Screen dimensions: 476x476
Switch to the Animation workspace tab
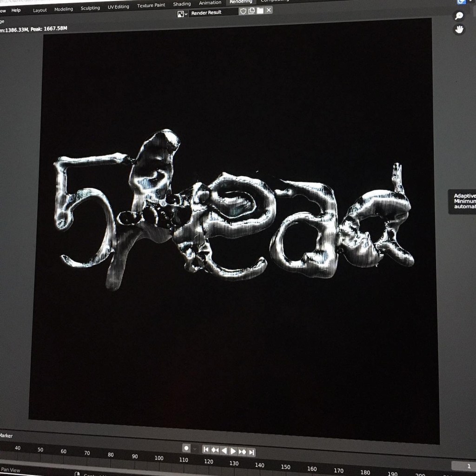coord(210,3)
